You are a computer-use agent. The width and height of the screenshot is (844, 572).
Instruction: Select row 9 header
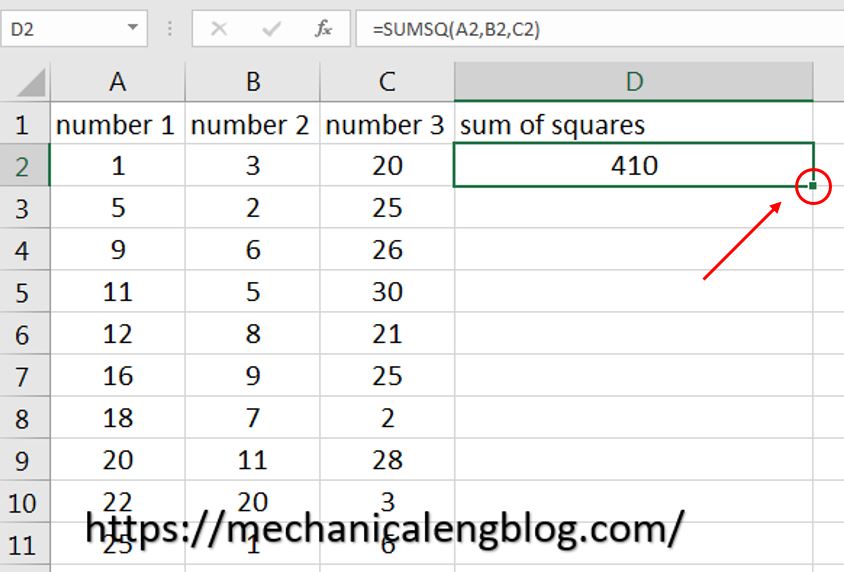pyautogui.click(x=24, y=460)
